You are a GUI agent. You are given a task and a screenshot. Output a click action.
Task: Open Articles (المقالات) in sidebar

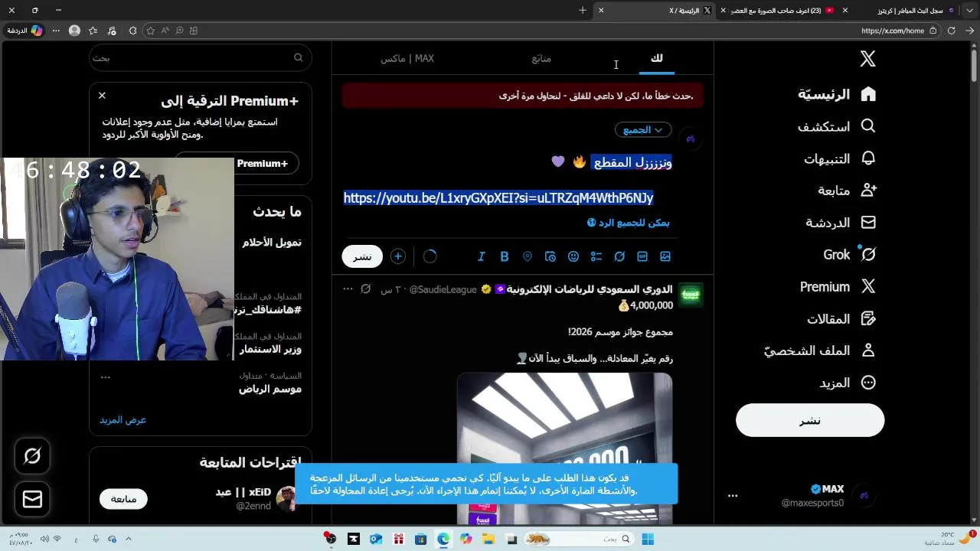(841, 319)
